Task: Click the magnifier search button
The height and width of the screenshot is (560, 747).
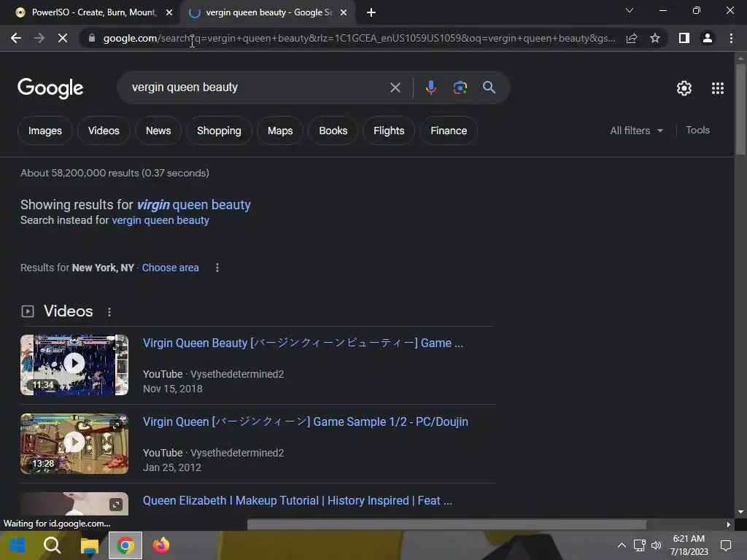Action: pos(489,87)
